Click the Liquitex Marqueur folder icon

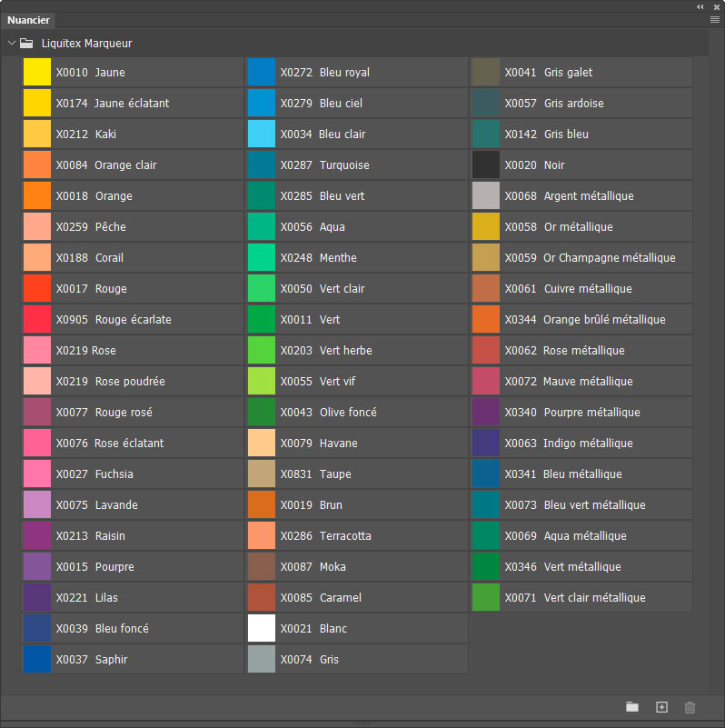pyautogui.click(x=27, y=43)
